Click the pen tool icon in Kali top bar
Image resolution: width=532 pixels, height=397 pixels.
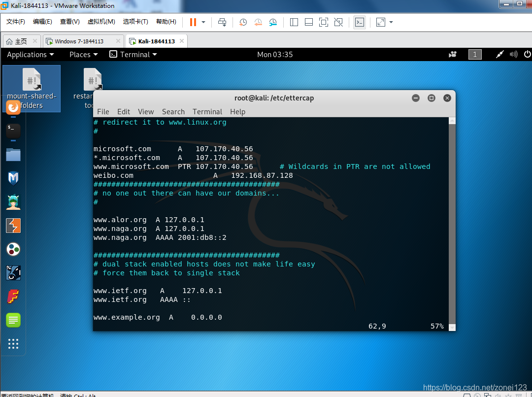coord(499,54)
